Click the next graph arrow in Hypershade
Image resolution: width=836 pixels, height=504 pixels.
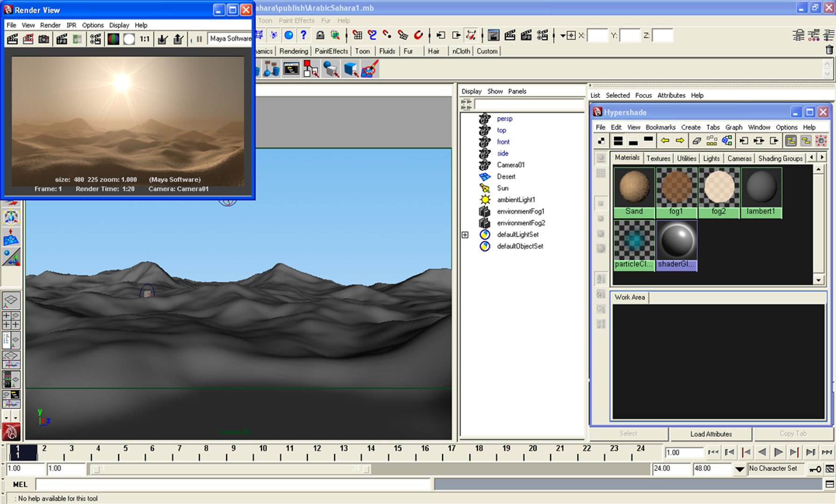(680, 140)
